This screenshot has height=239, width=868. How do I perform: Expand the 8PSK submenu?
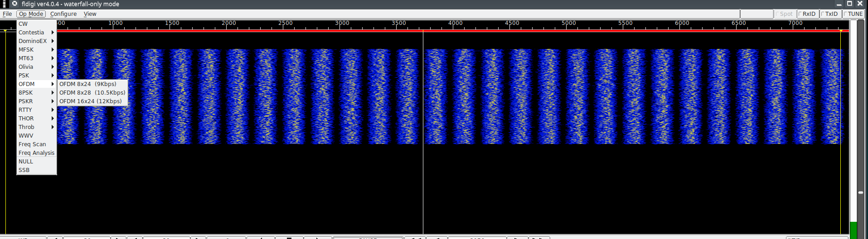click(x=37, y=93)
